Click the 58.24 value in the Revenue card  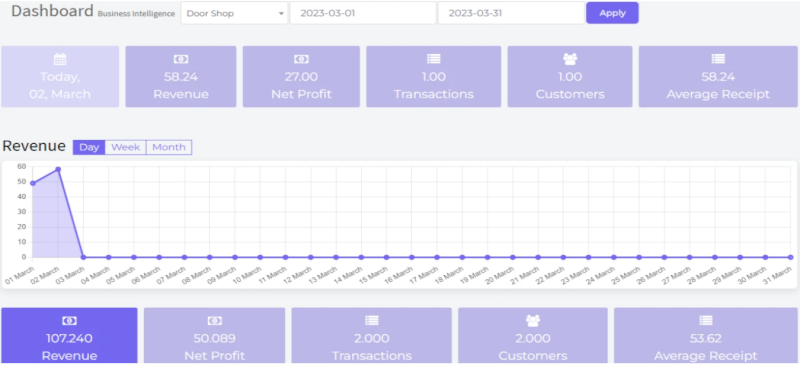click(x=181, y=77)
